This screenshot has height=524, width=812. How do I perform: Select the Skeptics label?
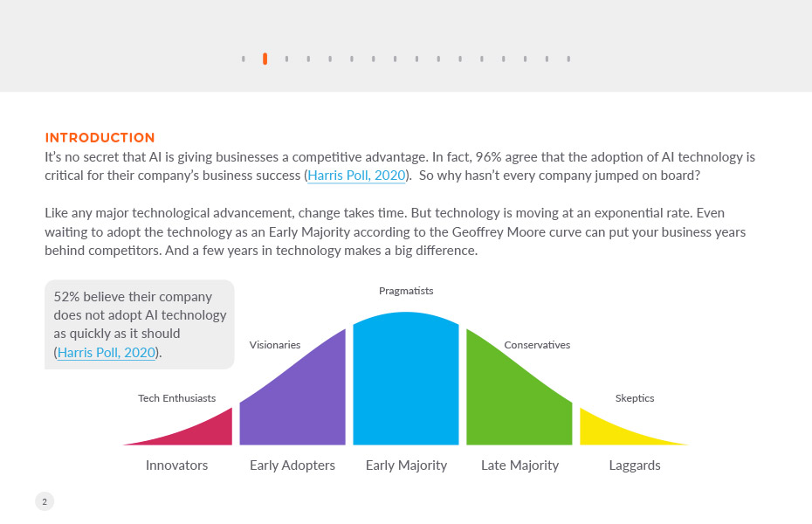[635, 398]
